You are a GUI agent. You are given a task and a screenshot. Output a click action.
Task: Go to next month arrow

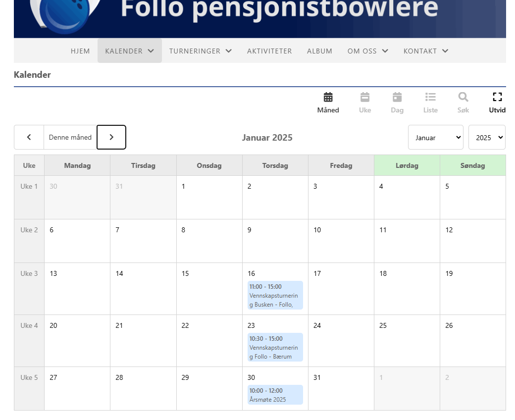[111, 137]
